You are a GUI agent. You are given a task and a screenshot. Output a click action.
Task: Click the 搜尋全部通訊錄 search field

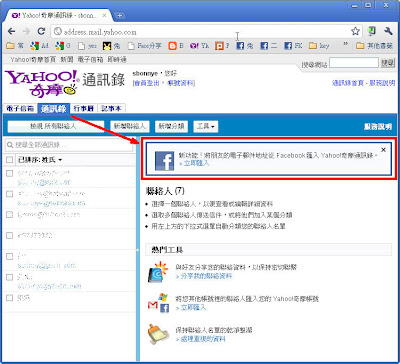click(69, 145)
